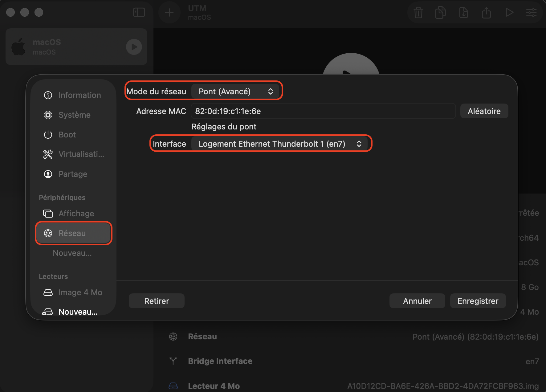Click the 'Bridge Interface' row label

click(220, 361)
